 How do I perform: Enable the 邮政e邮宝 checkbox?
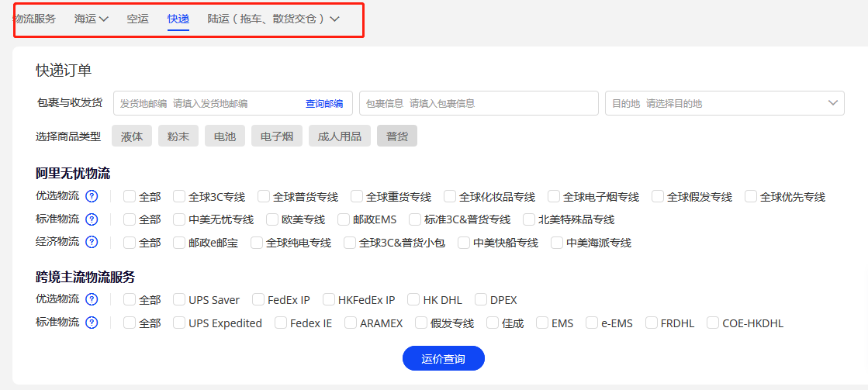(179, 243)
